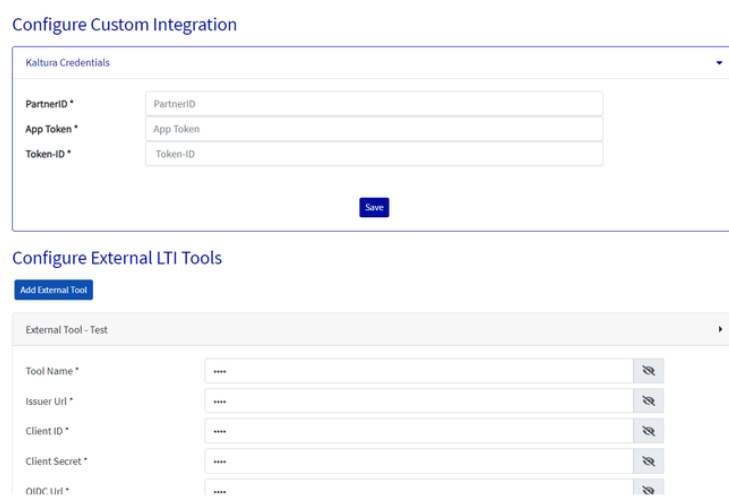Viewport: 729px width, 502px height.
Task: Toggle the OIDC Url eye icon
Action: pyautogui.click(x=648, y=491)
